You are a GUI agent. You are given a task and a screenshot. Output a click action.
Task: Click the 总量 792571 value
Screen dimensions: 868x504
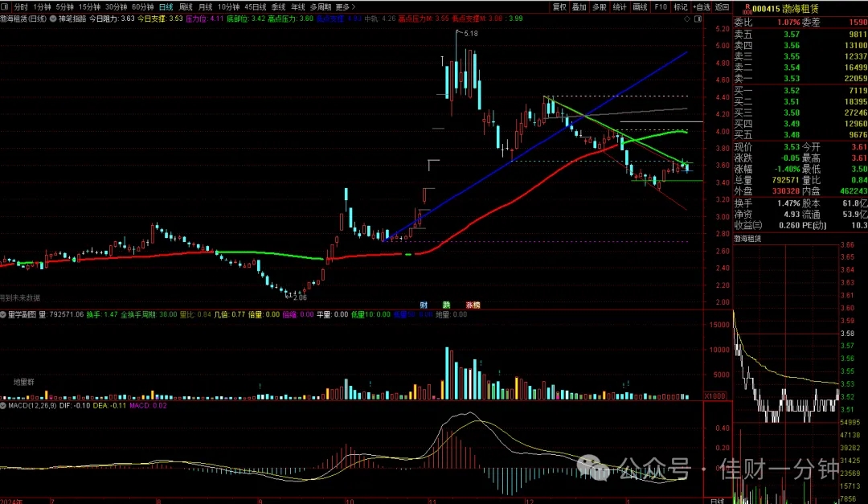tap(786, 180)
